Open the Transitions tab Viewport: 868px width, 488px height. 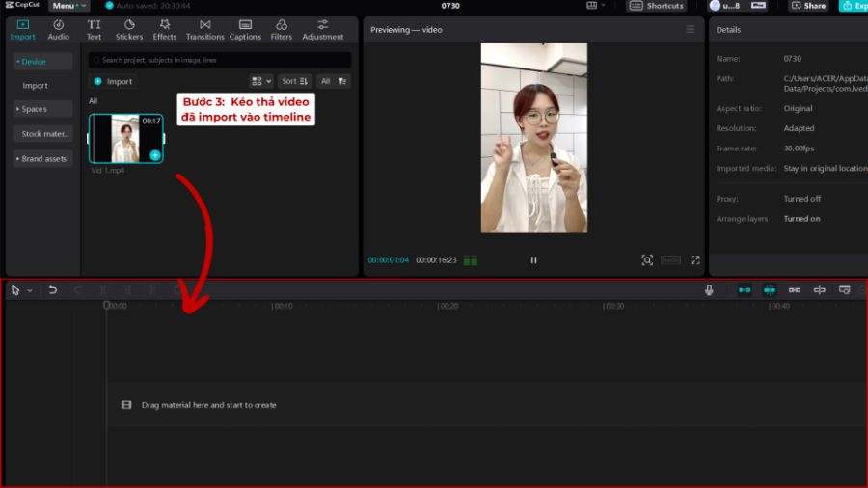point(204,30)
